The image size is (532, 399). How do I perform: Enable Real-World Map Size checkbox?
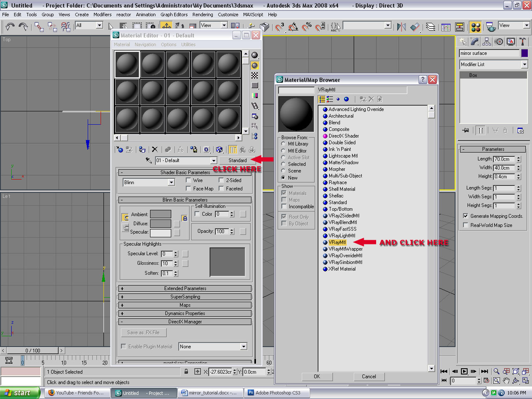(x=465, y=225)
